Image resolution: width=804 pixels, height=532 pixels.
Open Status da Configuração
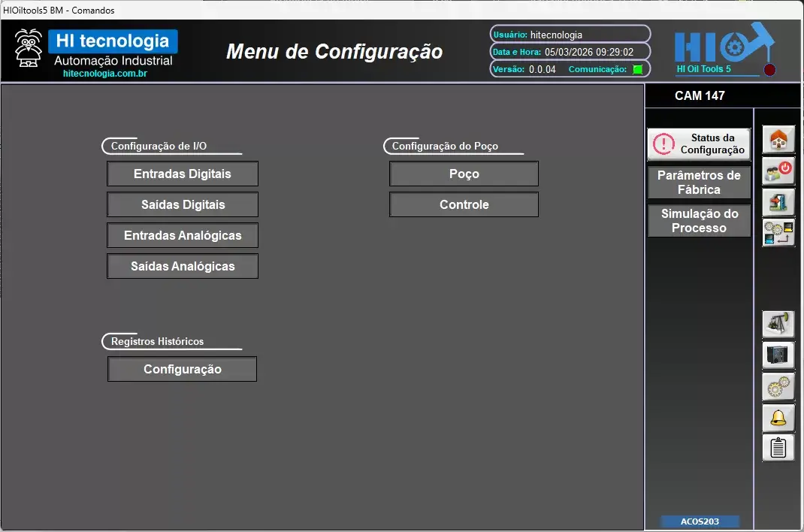pyautogui.click(x=699, y=144)
